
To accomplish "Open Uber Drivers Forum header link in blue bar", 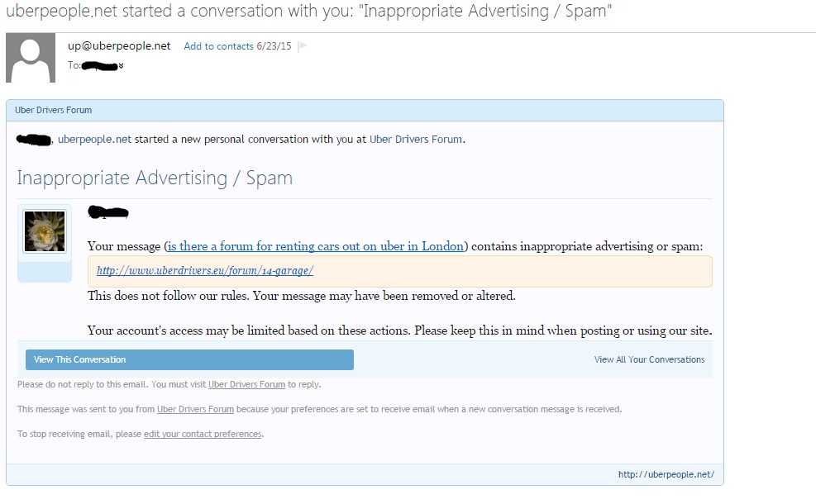I will tap(54, 110).
